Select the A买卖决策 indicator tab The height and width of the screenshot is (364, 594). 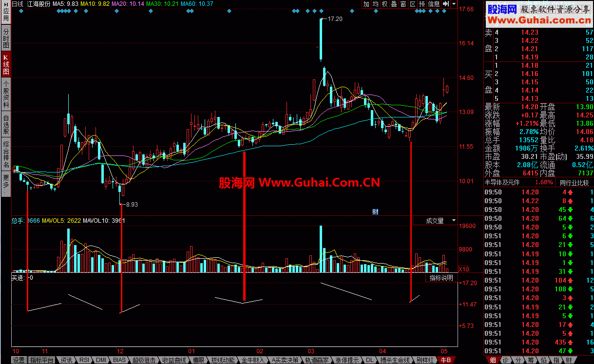pos(285,360)
